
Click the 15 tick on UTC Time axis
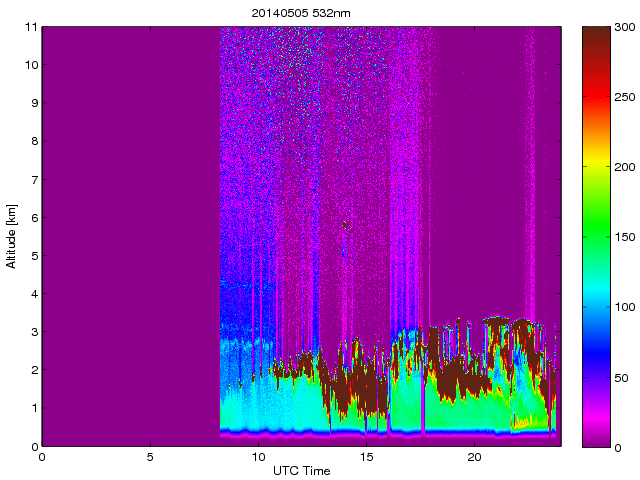click(366, 457)
